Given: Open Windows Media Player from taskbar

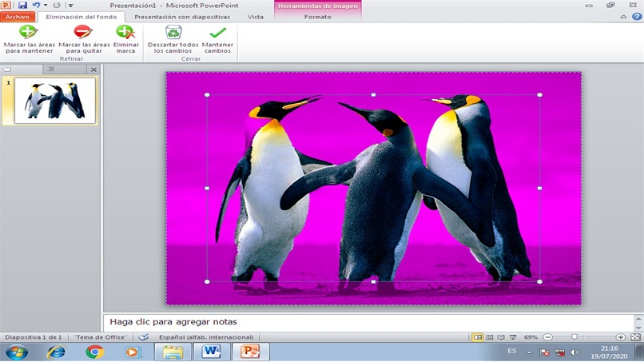Looking at the screenshot, I should click(x=133, y=352).
